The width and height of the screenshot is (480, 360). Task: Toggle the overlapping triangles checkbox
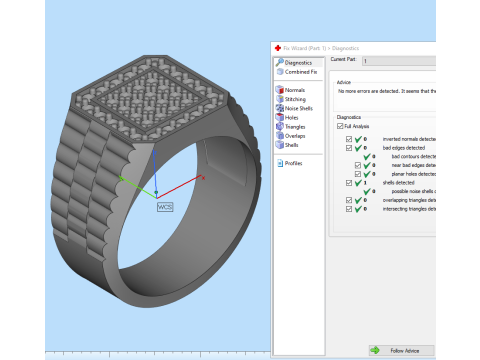tap(349, 200)
